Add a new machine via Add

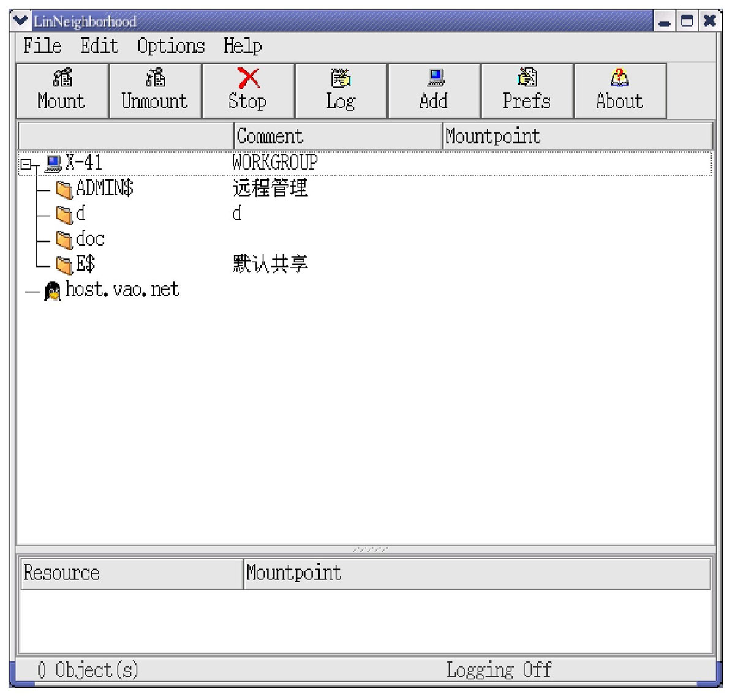click(434, 91)
